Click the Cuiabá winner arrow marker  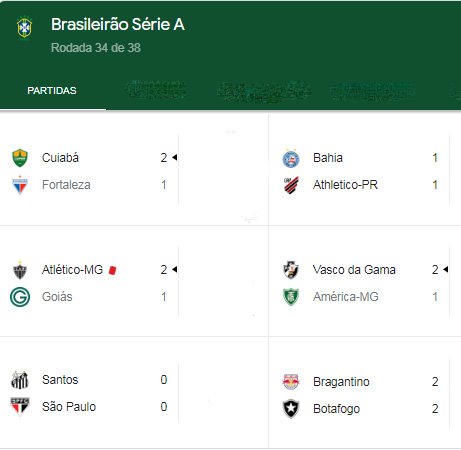(x=175, y=157)
